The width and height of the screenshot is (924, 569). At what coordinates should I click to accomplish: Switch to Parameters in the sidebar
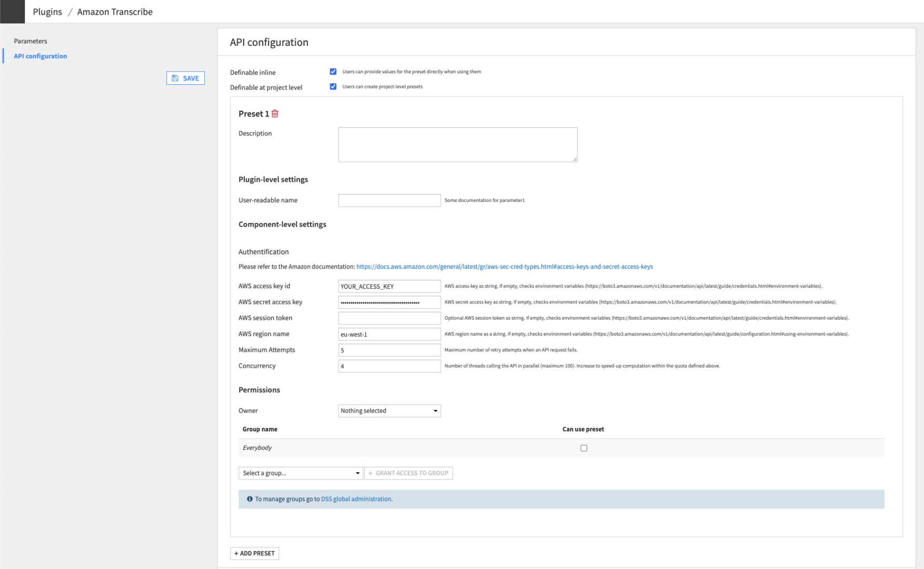click(x=30, y=41)
